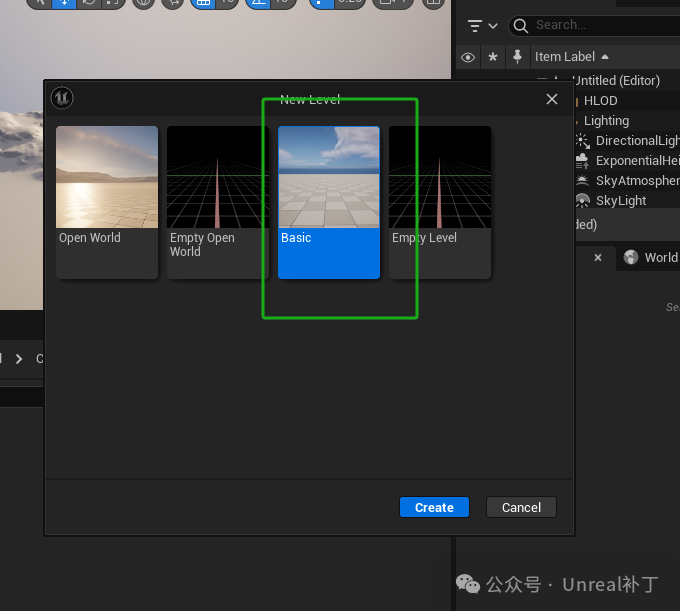
Task: Select the SkyAtmosphere row label
Action: pos(638,180)
